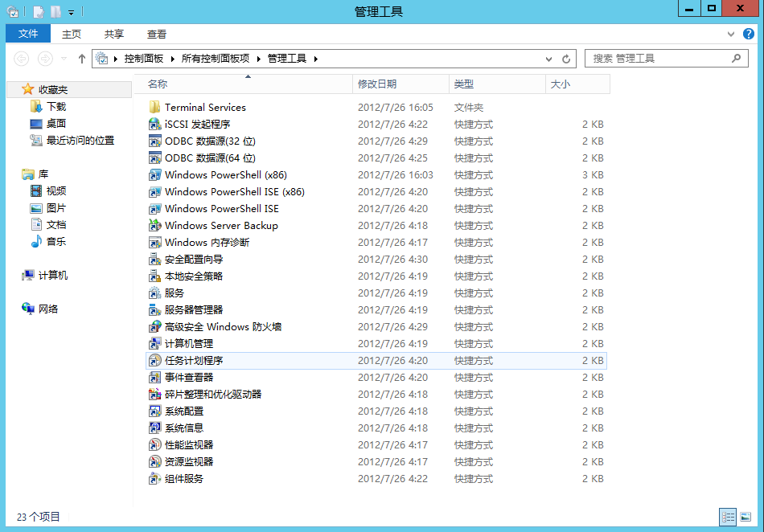
Task: Click the refresh icon in address bar
Action: pyautogui.click(x=565, y=59)
